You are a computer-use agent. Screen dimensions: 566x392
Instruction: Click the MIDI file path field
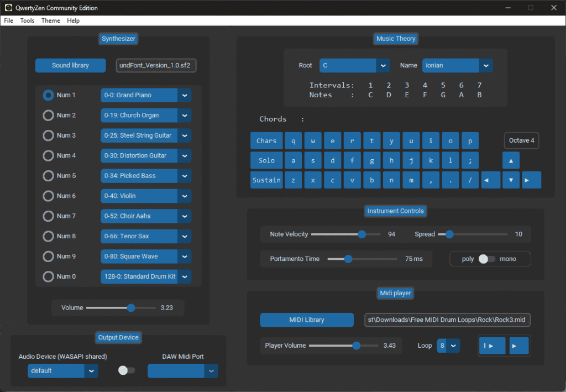pyautogui.click(x=447, y=320)
